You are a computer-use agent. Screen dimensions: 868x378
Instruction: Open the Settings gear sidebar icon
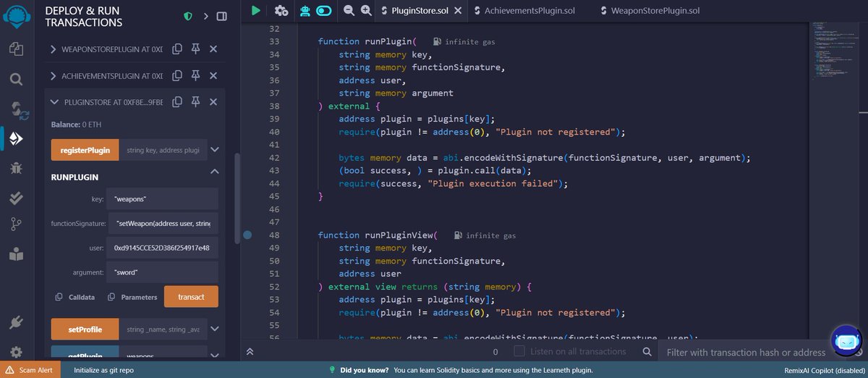15,352
